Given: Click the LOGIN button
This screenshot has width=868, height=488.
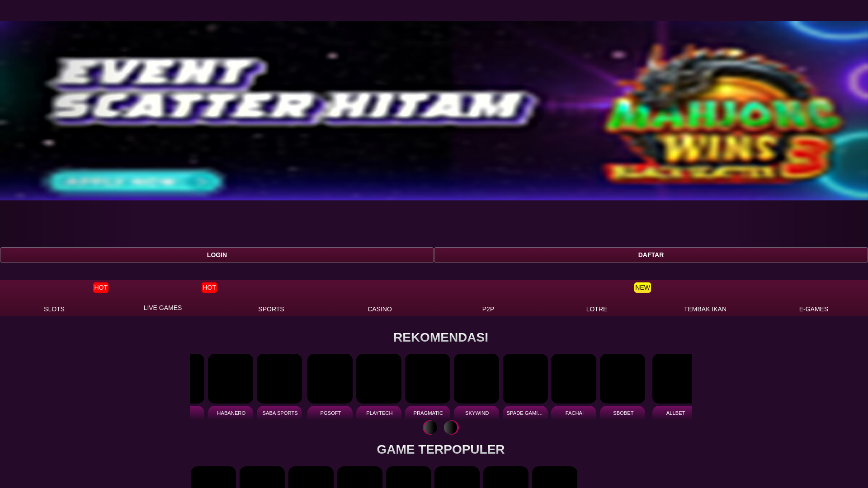Looking at the screenshot, I should point(217,255).
